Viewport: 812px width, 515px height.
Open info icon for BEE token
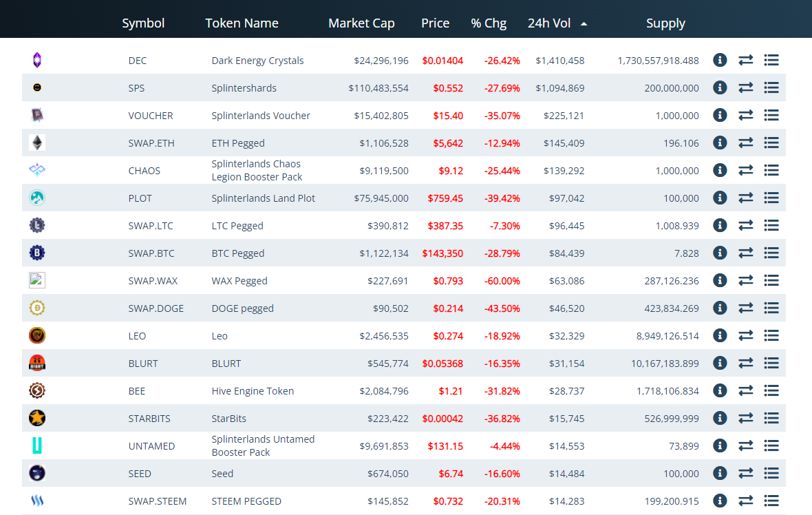coord(720,390)
